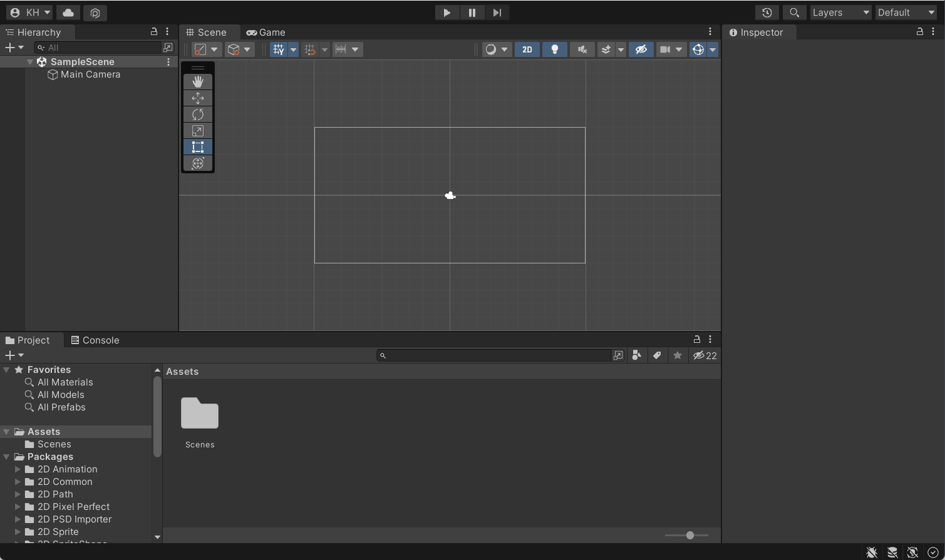This screenshot has width=945, height=560.
Task: Toggle scene hidden objects visibility eye
Action: coord(641,49)
